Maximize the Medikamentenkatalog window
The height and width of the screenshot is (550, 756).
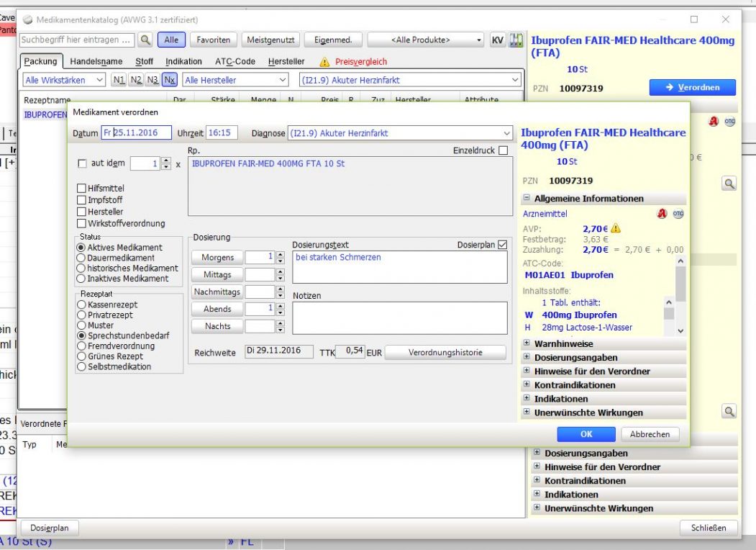694,19
